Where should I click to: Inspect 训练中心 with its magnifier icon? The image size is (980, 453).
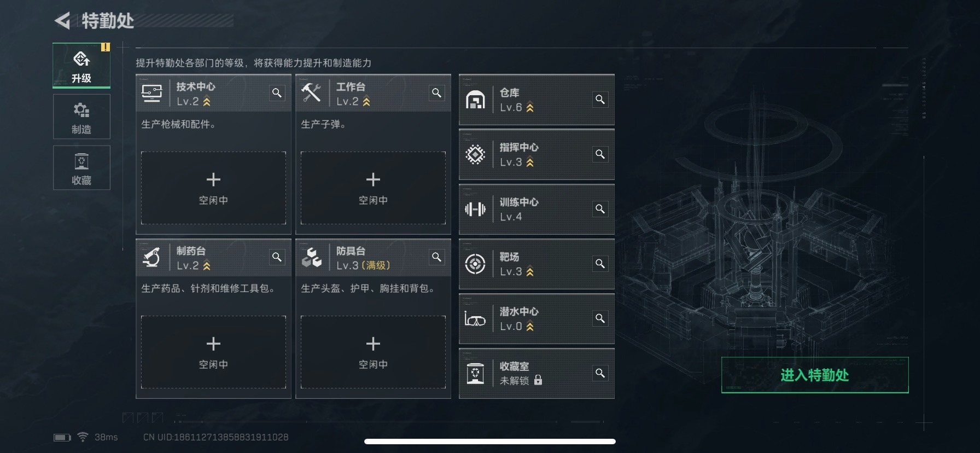point(600,209)
